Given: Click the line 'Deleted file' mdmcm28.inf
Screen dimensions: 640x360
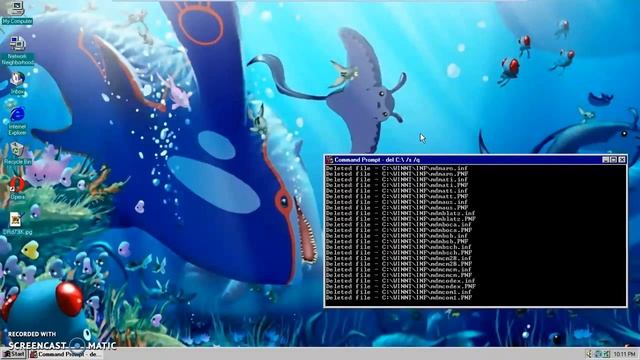Looking at the screenshot, I should click(398, 258).
